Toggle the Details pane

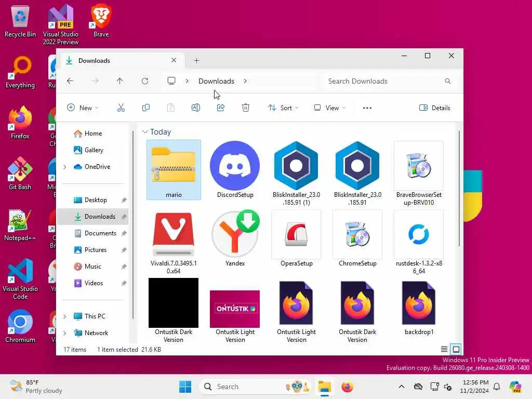point(435,108)
